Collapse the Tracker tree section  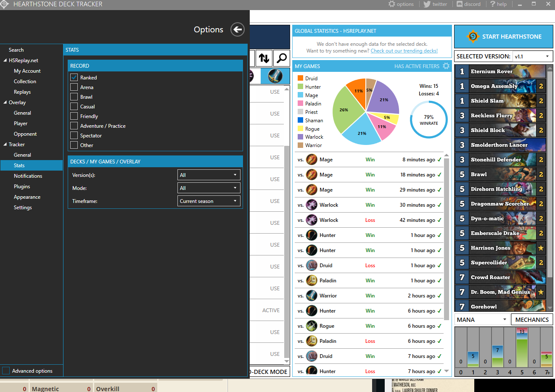tap(5, 145)
